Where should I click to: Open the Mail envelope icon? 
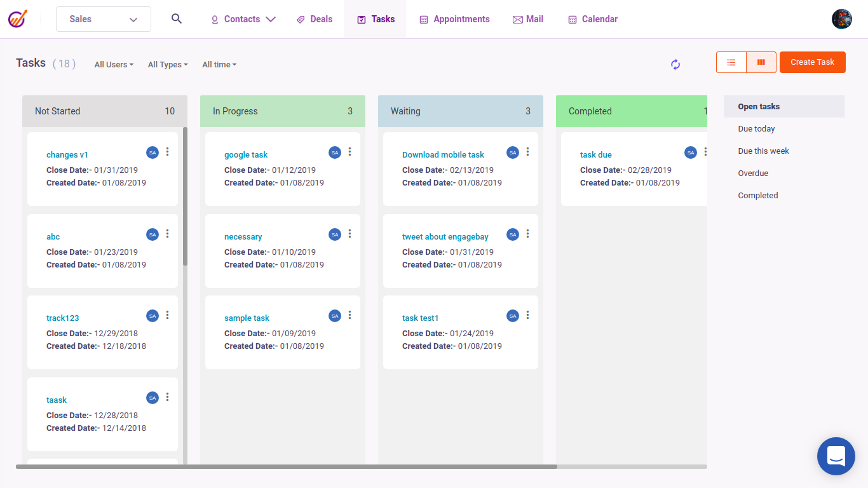(x=515, y=19)
